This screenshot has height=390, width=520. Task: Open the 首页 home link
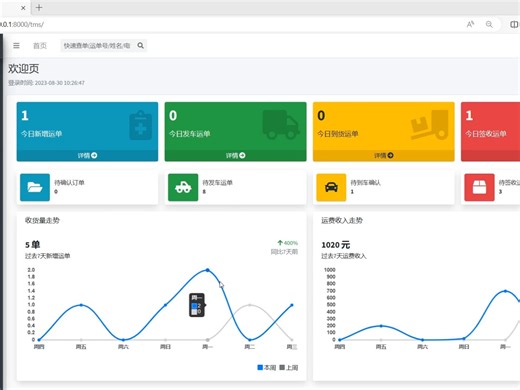click(40, 46)
